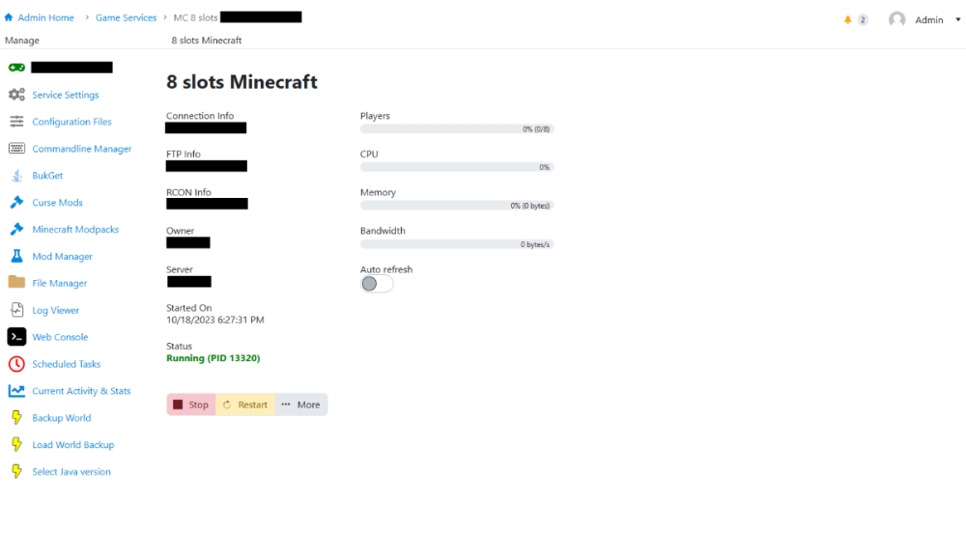Open Commandline Manager keyboard icon
966x560 pixels.
[16, 149]
